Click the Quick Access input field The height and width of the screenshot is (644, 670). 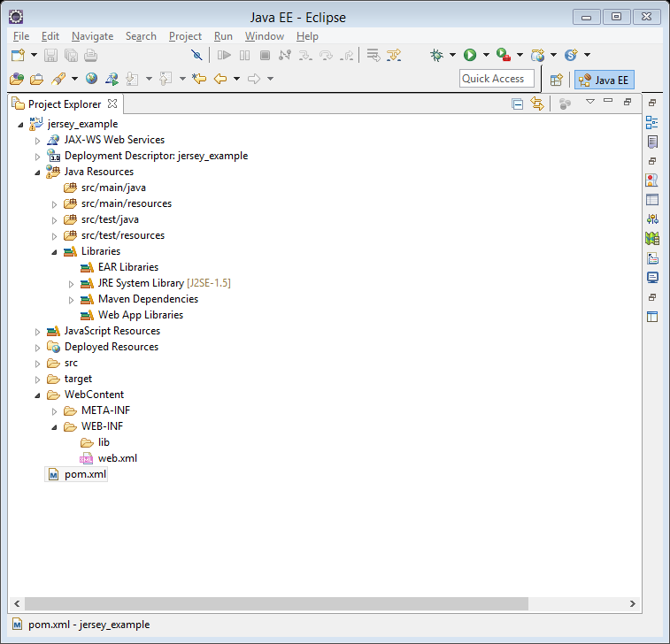[x=497, y=79]
